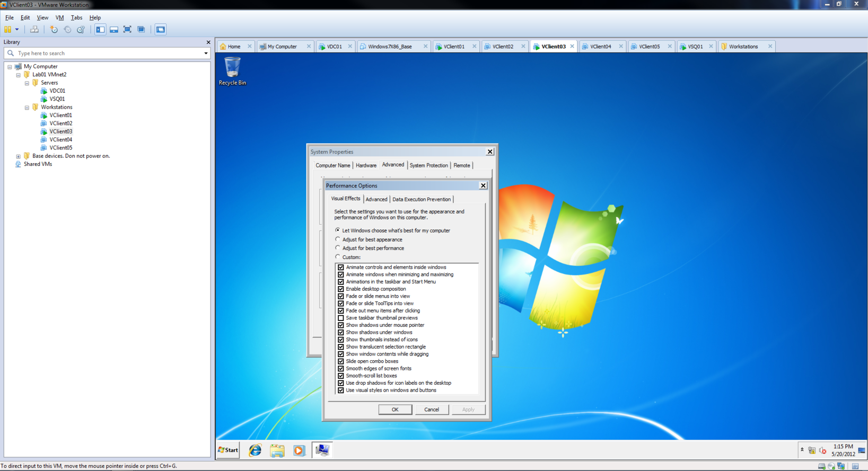Click OK in Performance Options
868x471 pixels.
(395, 410)
